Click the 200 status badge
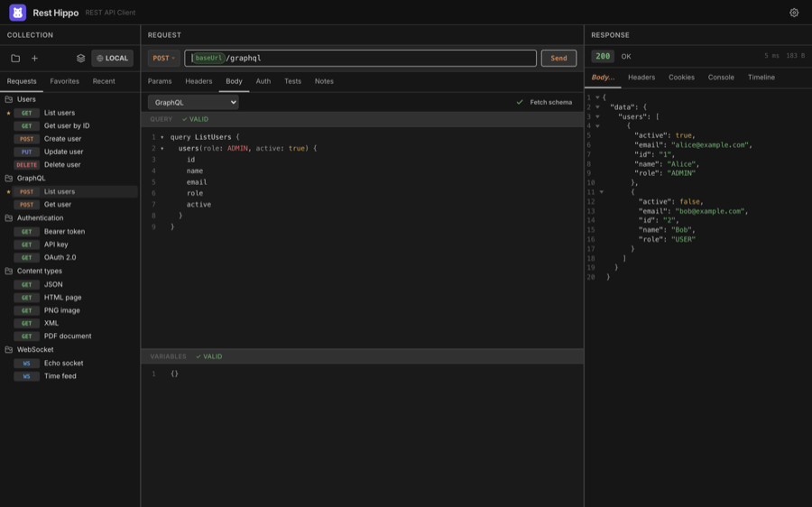Viewport: 812px width, 507px height. [x=603, y=56]
